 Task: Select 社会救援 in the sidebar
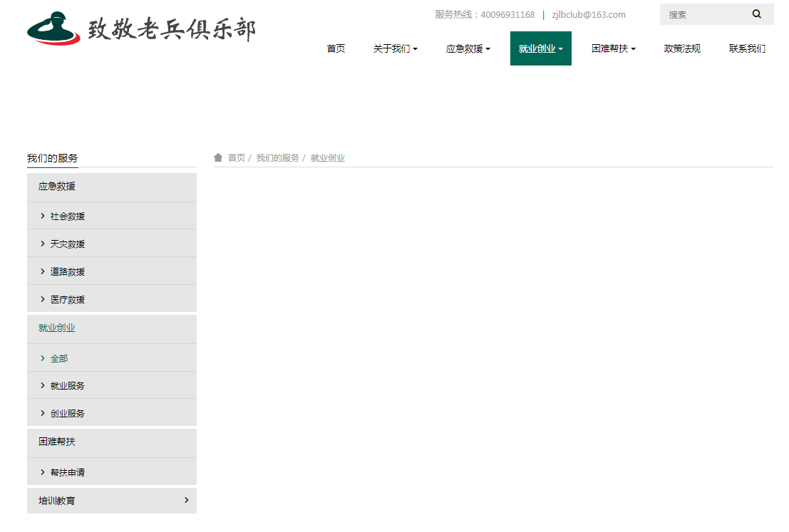coord(68,217)
